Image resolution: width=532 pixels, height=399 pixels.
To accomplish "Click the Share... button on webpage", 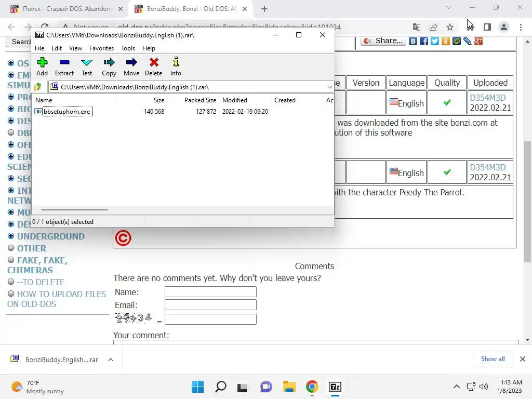I will 383,41.
